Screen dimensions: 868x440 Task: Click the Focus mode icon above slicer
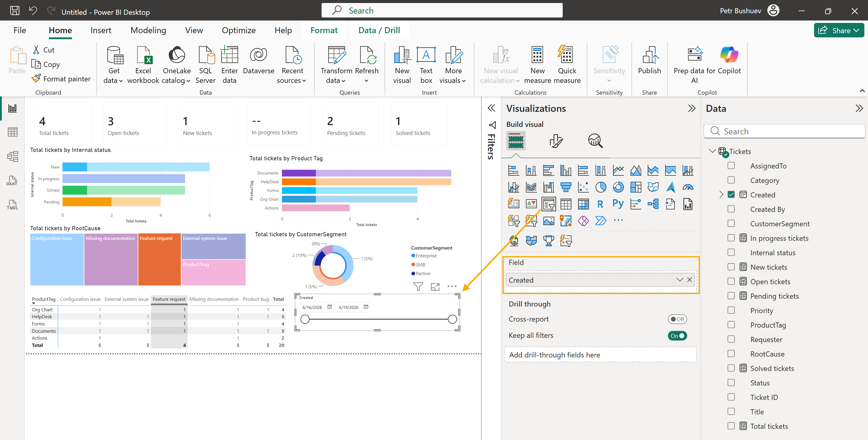tap(435, 287)
